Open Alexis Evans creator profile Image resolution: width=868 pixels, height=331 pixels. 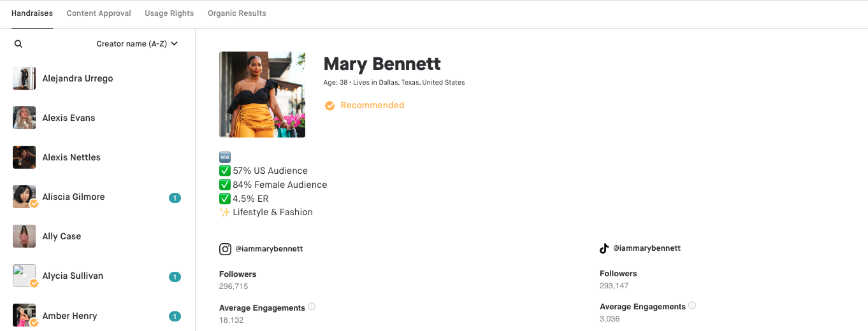[69, 118]
